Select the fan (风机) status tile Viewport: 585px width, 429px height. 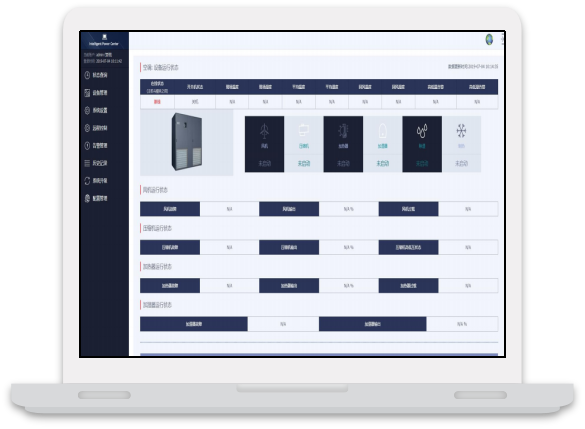(x=264, y=144)
